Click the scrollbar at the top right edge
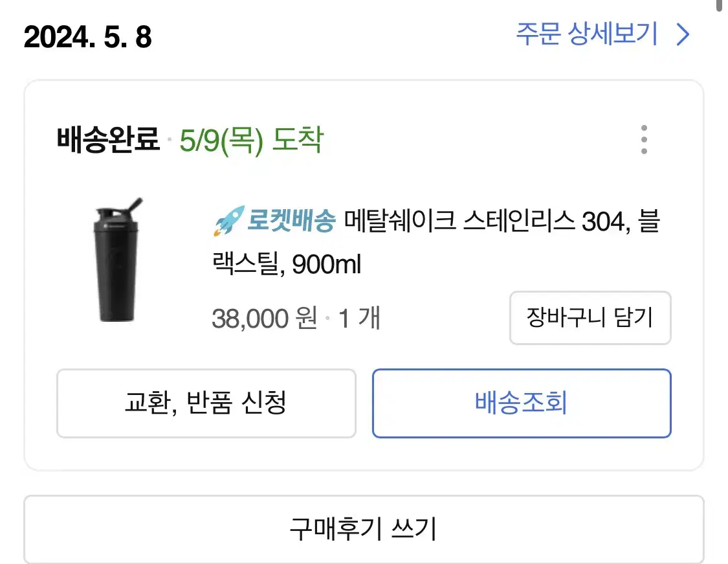 [x=720, y=6]
